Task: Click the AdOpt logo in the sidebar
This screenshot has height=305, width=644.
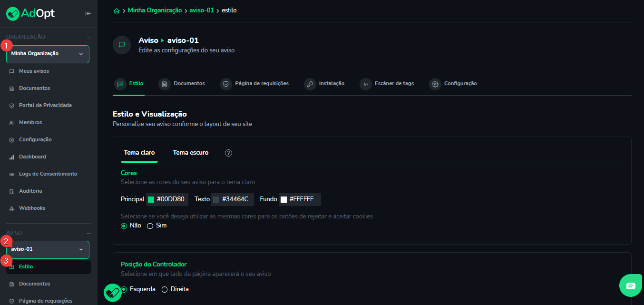Action: [x=30, y=13]
